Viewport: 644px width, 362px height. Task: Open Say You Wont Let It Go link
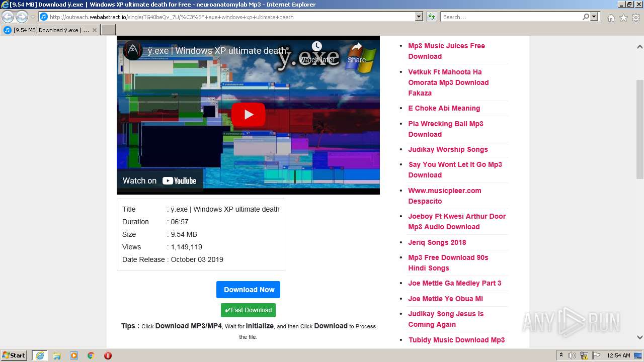(455, 169)
